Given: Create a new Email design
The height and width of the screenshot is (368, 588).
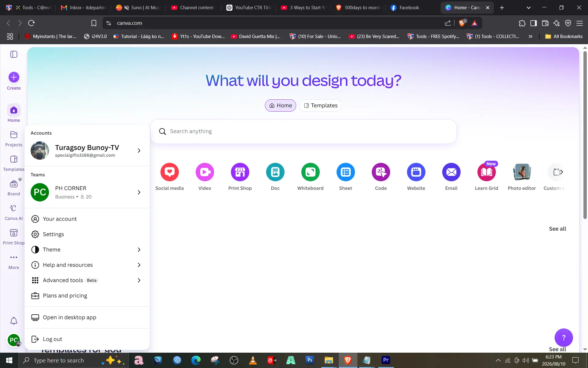Looking at the screenshot, I should (x=451, y=177).
